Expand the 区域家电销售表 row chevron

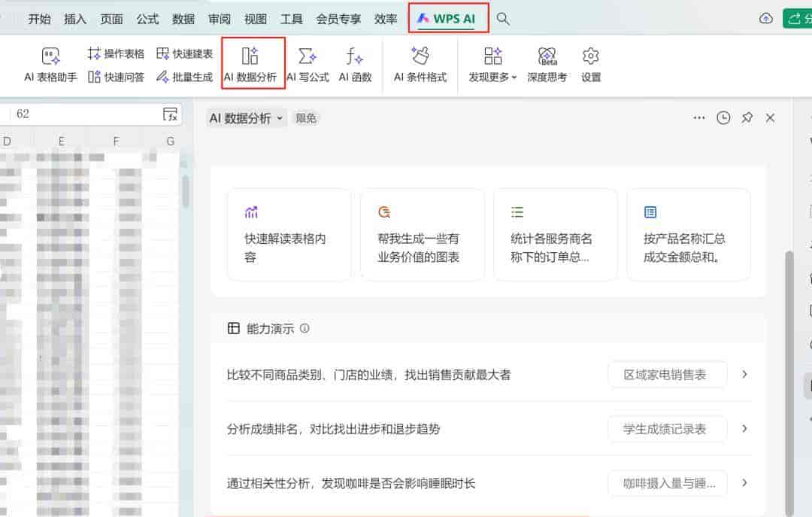pyautogui.click(x=744, y=375)
